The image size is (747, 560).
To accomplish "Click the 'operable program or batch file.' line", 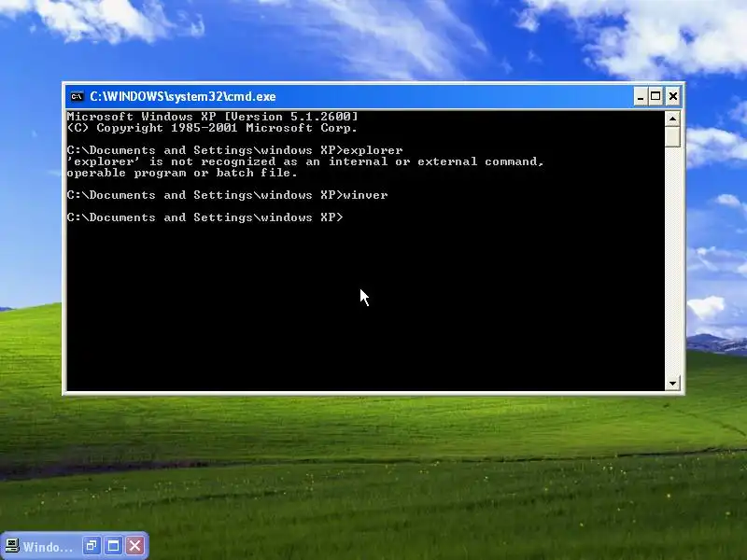I will (182, 173).
